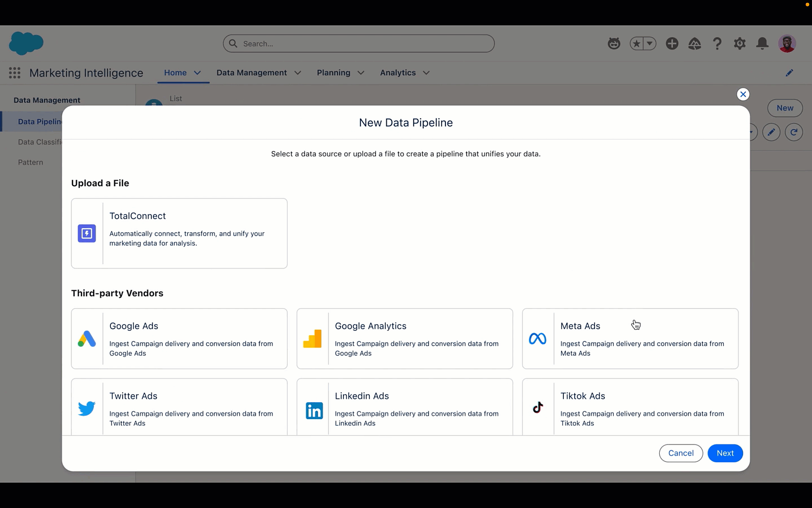
Task: Choose the Google Analytics bar chart icon
Action: point(312,339)
